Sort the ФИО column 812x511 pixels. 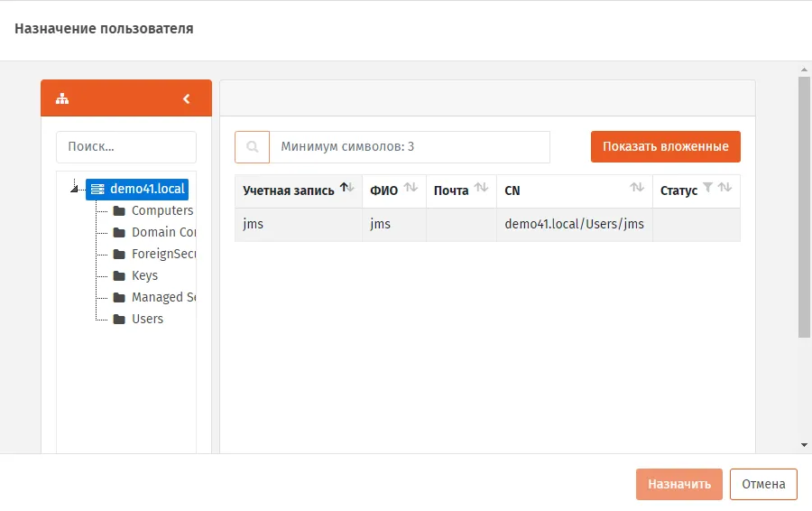(x=411, y=187)
